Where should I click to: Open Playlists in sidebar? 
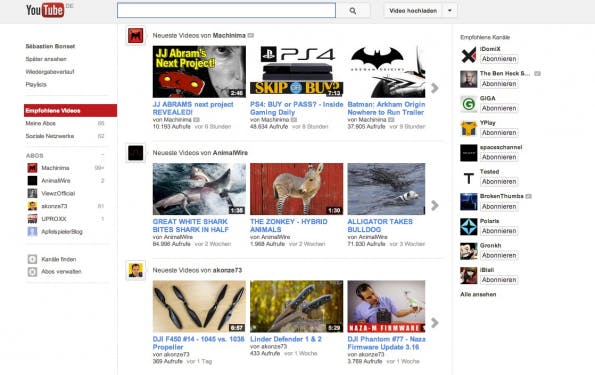tap(36, 84)
